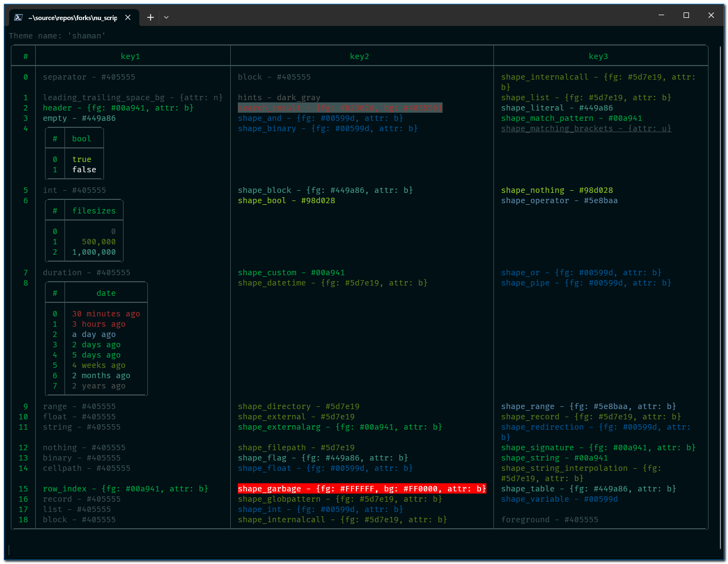Click 'foreground - #405555' text

550,520
